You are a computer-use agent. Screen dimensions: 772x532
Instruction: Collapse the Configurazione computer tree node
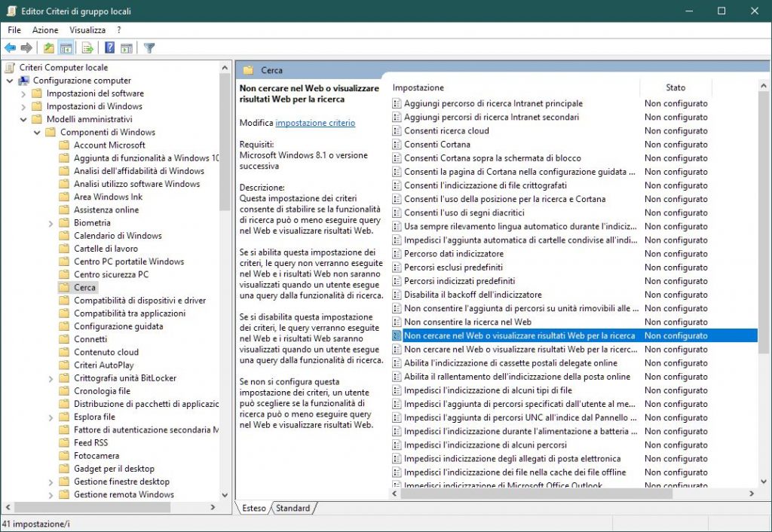10,81
